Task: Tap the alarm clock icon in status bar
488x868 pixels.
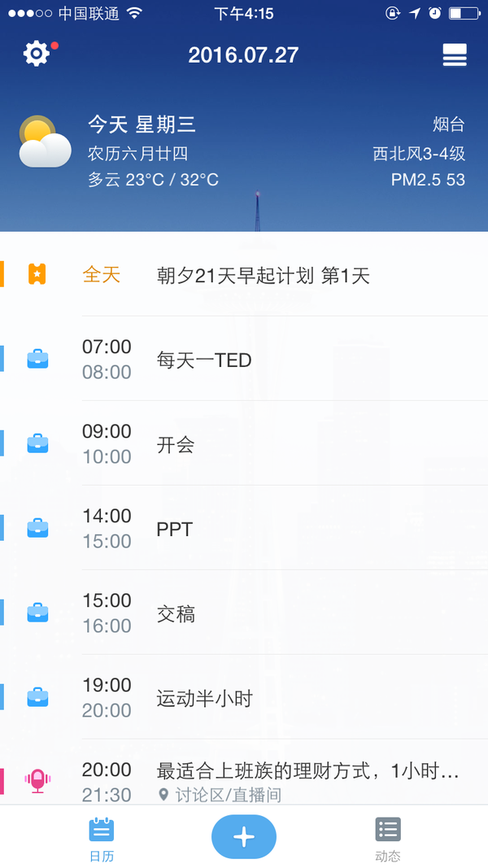Action: click(435, 13)
